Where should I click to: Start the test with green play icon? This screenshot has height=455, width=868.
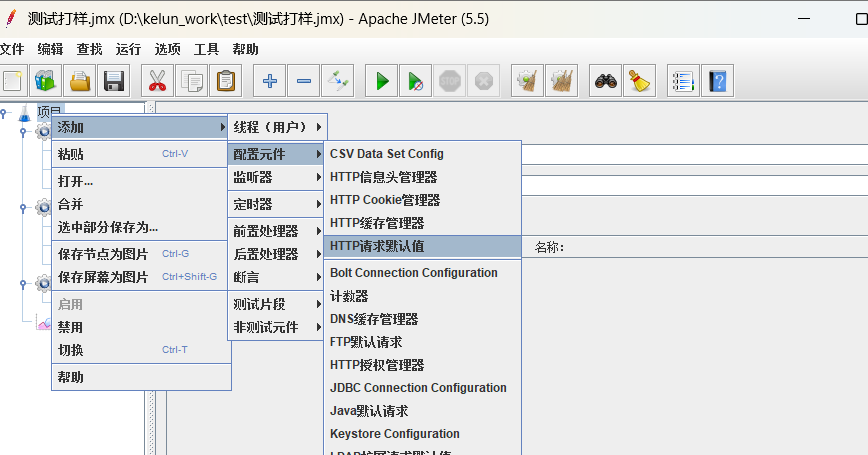tap(382, 81)
